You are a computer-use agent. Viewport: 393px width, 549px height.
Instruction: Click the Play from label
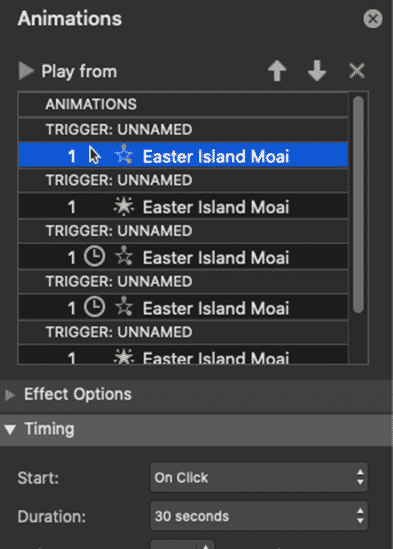coord(79,71)
